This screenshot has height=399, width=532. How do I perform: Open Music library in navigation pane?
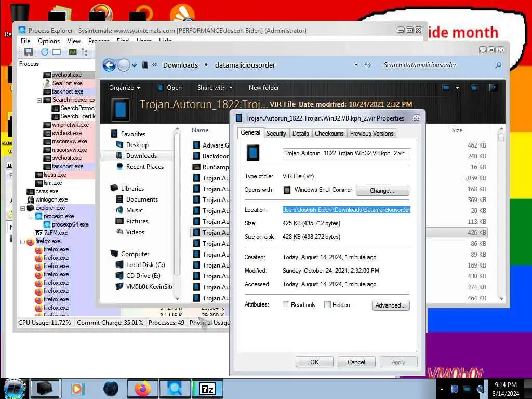[135, 210]
